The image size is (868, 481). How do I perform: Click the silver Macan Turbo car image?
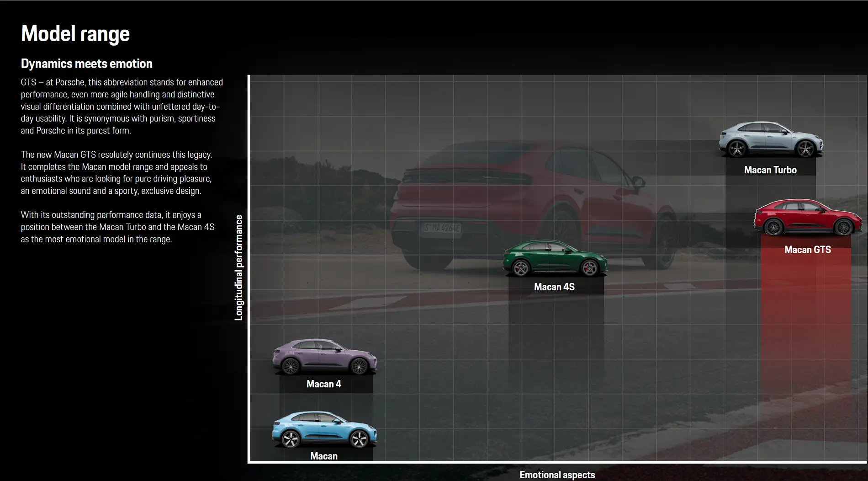point(770,139)
